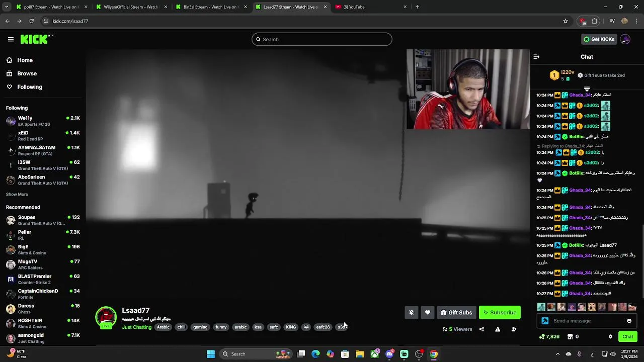Screen dimensions: 644x362
Task: Focus the Kick Search field
Action: [322, 39]
